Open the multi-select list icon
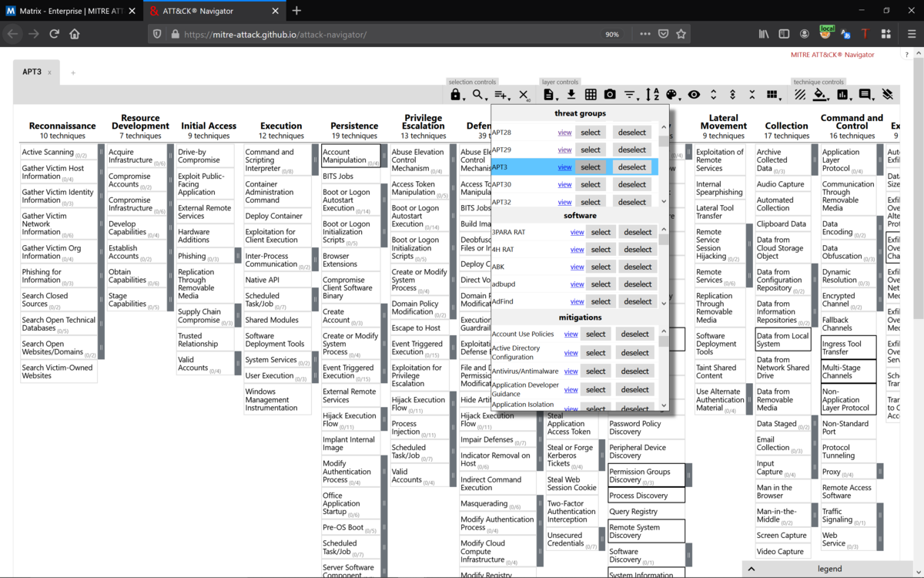Screen dimensions: 924x578 [x=501, y=95]
